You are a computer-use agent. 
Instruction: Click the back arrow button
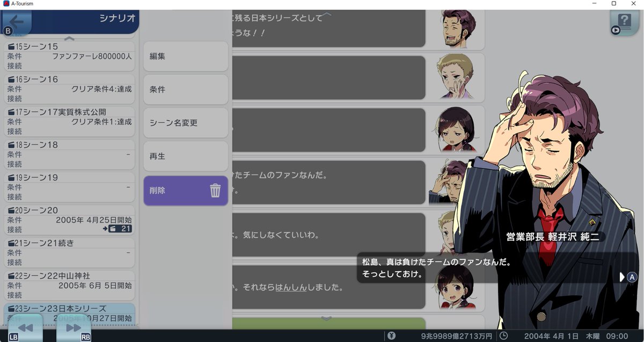click(16, 21)
